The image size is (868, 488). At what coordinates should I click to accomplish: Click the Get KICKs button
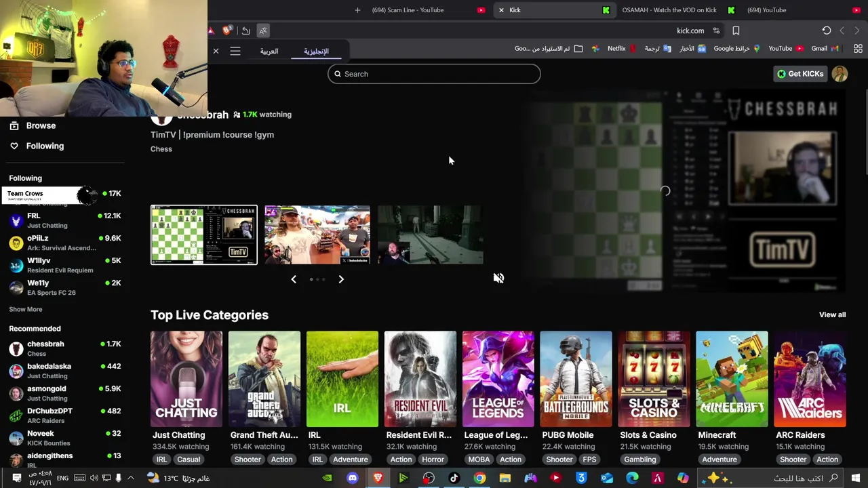800,74
